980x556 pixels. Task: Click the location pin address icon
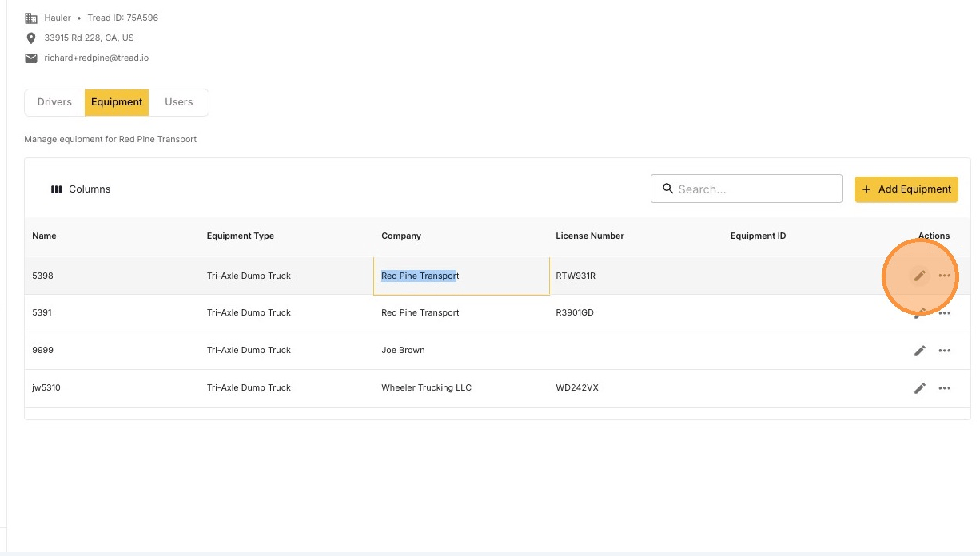(31, 38)
